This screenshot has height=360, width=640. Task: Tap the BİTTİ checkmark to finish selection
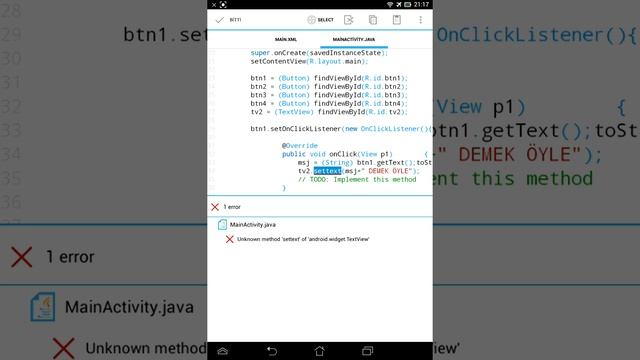(228, 20)
